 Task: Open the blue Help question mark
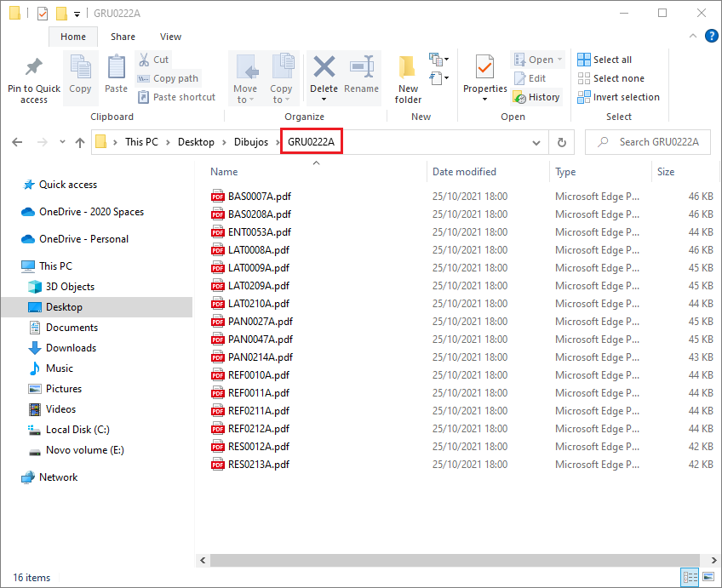pyautogui.click(x=712, y=36)
